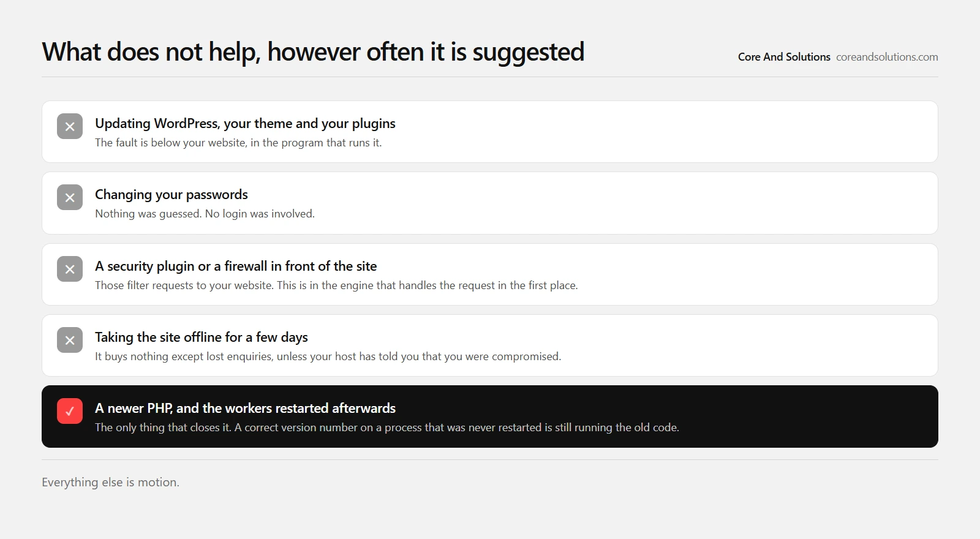Click the text 'Those filter requests to your website'

[x=184, y=285]
